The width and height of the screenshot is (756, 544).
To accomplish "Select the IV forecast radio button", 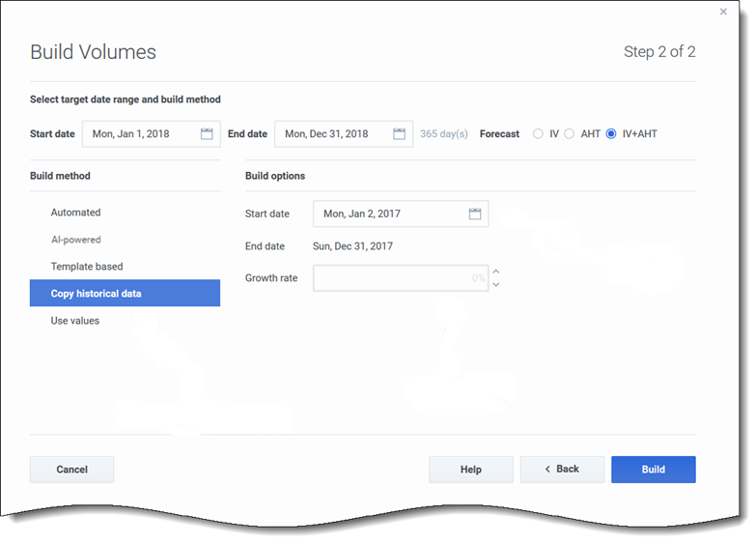I will [539, 134].
